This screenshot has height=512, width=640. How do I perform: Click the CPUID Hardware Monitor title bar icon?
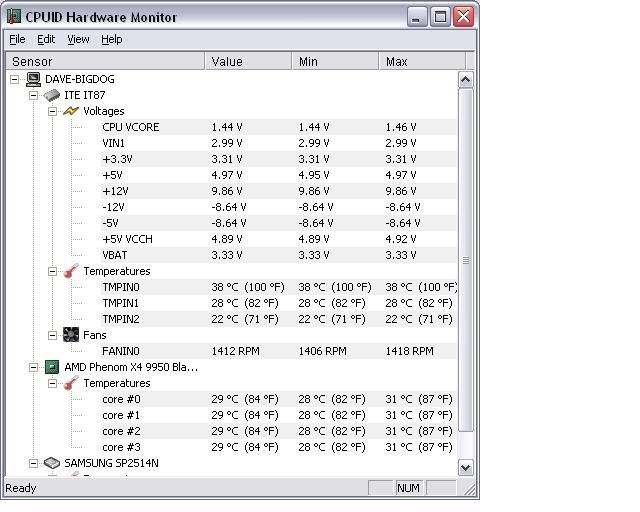14,17
